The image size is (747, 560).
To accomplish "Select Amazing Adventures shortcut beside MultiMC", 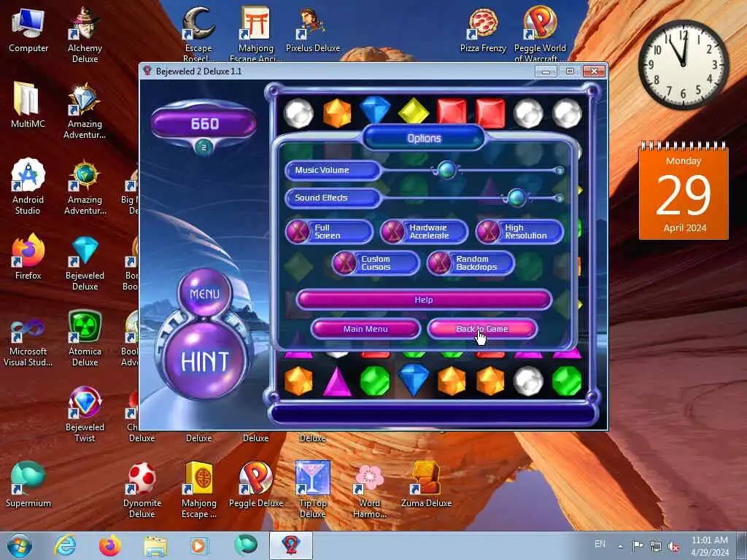I will (85, 110).
